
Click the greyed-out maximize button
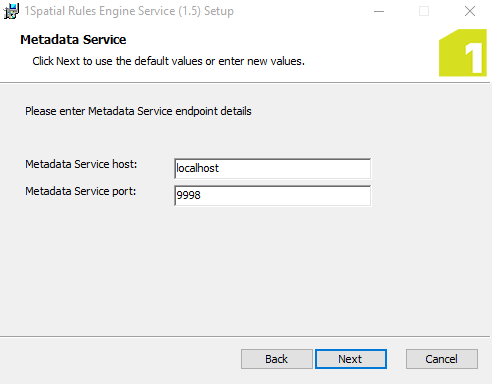point(424,11)
